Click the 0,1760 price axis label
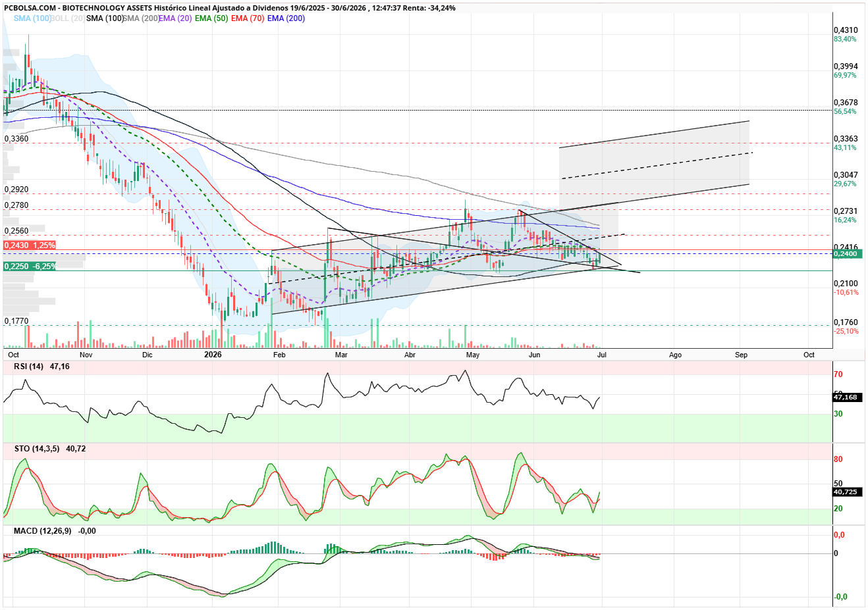Image resolution: width=868 pixels, height=610 pixels. pyautogui.click(x=846, y=322)
